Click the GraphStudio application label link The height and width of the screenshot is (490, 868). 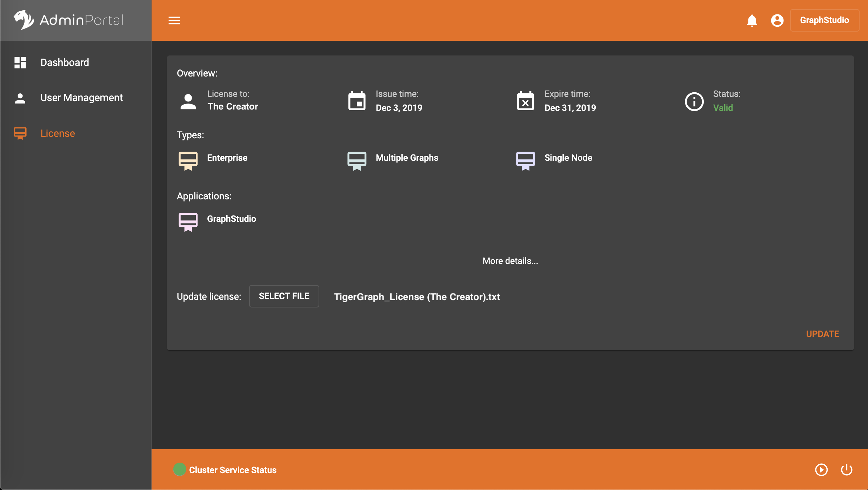click(231, 219)
